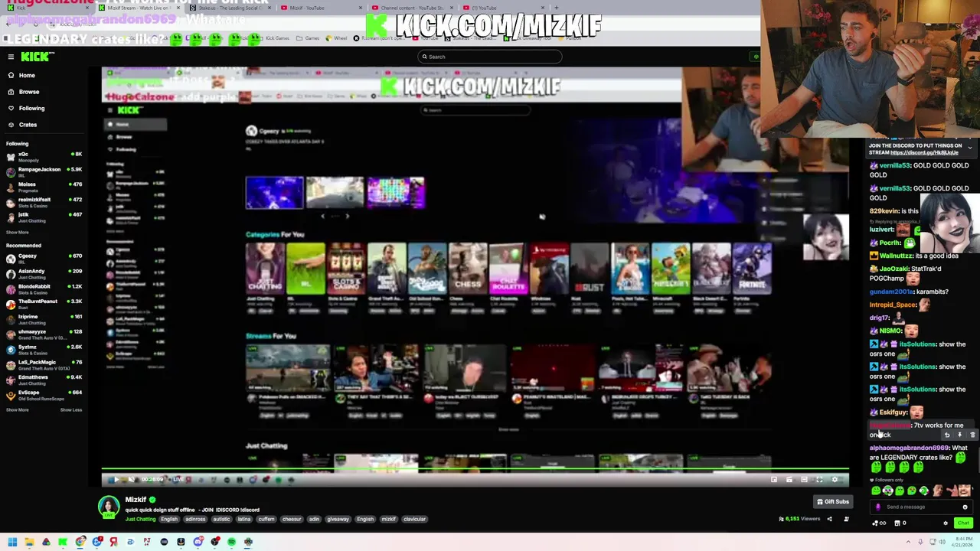Click play/pause on the stream player

[x=116, y=480]
